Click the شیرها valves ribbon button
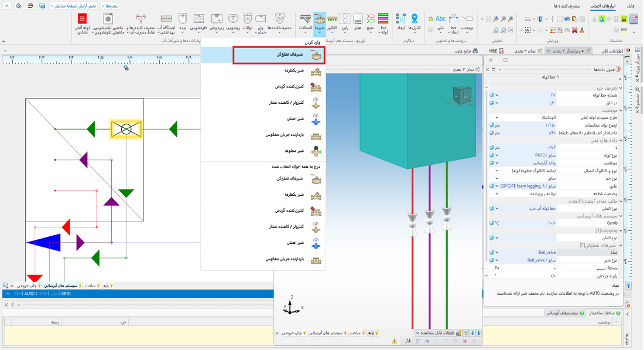644x350 pixels. pyautogui.click(x=320, y=24)
